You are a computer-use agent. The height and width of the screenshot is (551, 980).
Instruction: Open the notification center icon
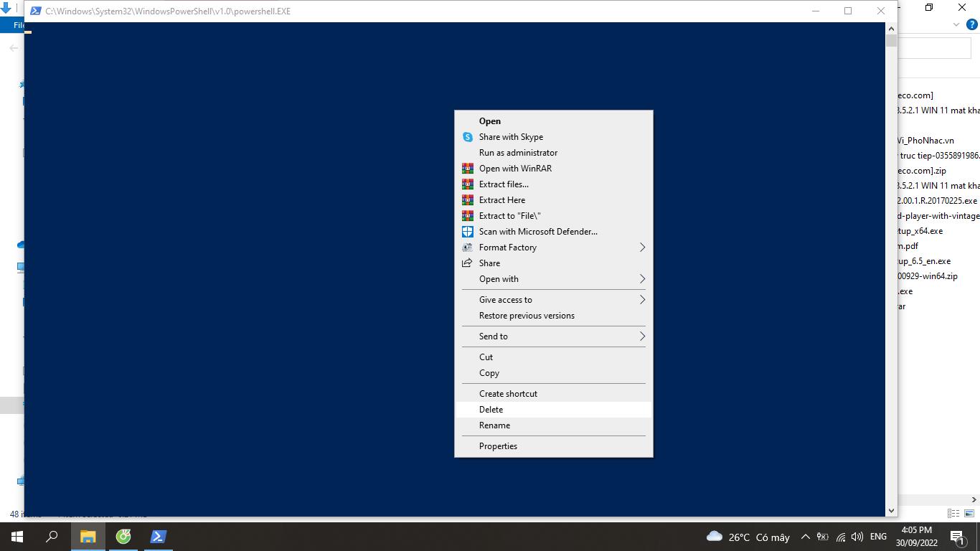pyautogui.click(x=957, y=537)
